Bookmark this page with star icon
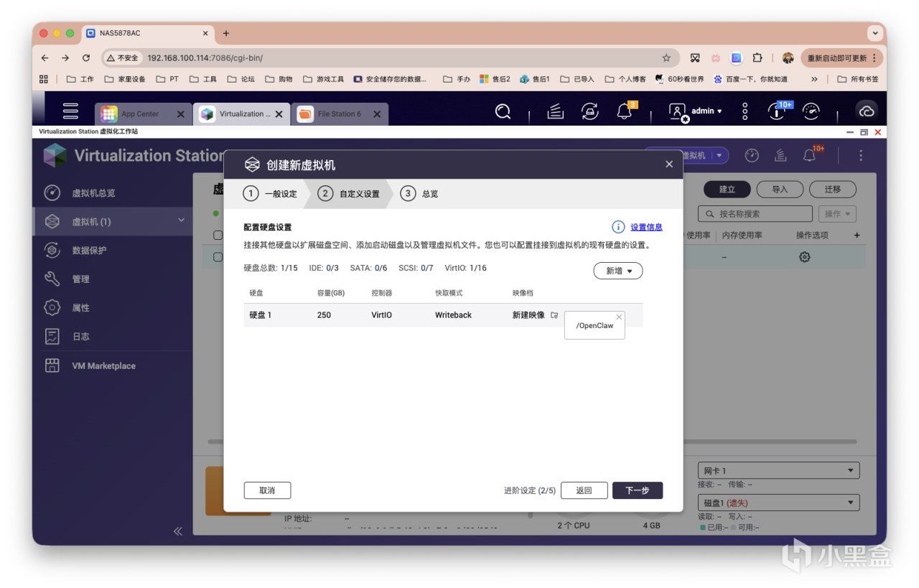Image resolution: width=919 pixels, height=588 pixels. pyautogui.click(x=666, y=58)
